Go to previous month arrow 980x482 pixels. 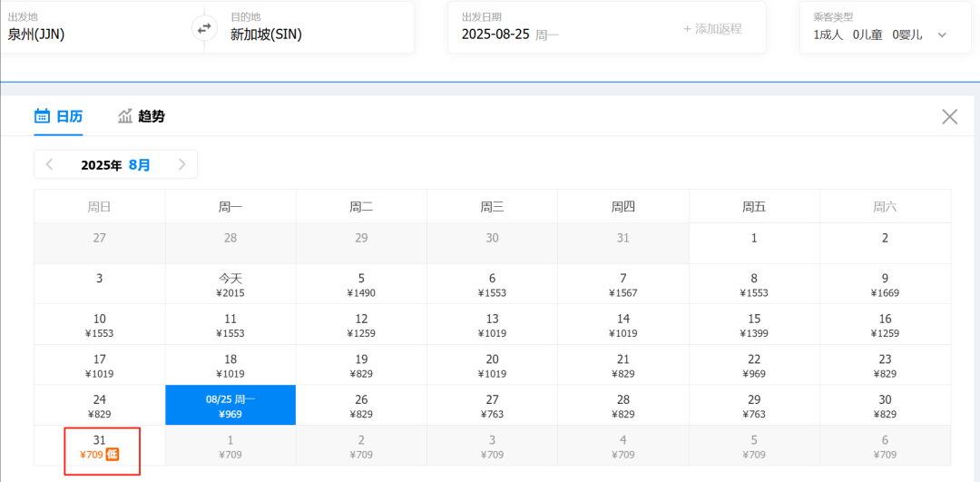click(50, 164)
